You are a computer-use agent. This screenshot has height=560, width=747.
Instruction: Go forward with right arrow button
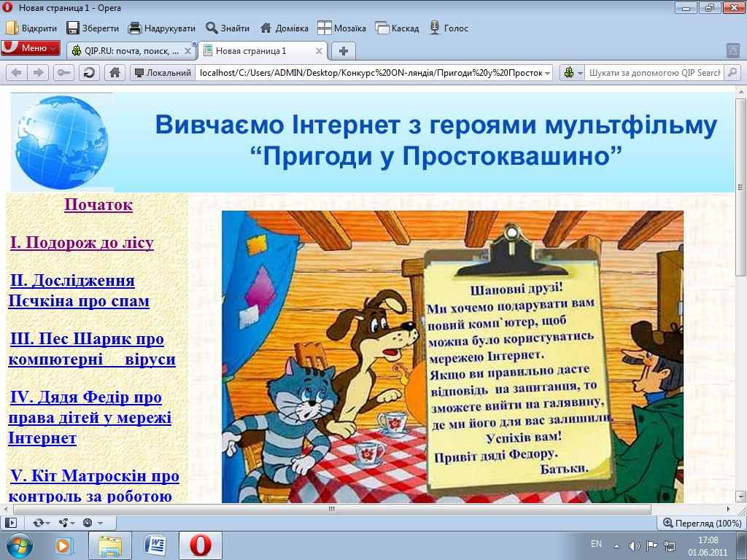38,73
